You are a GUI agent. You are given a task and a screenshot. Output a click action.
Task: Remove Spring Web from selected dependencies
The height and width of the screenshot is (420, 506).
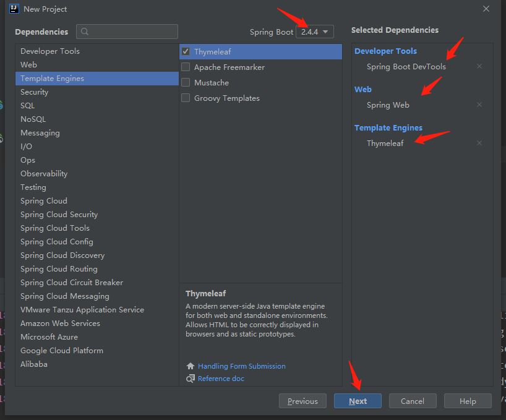point(479,105)
